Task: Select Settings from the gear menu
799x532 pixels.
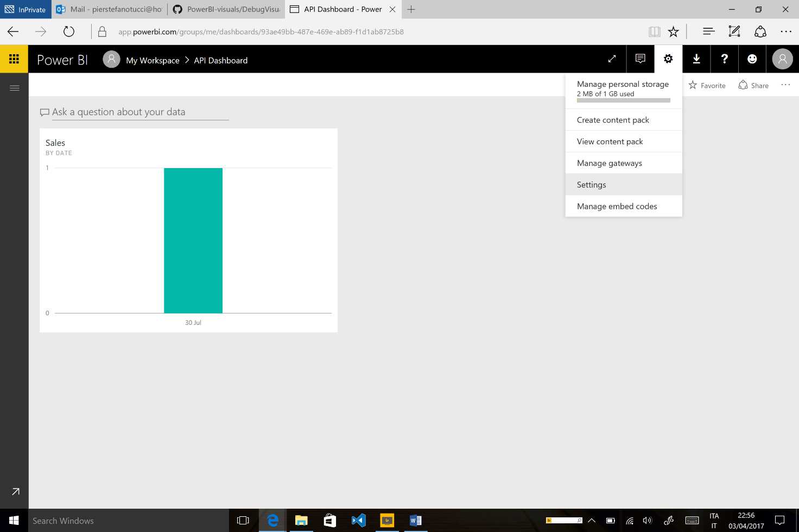Action: click(591, 184)
